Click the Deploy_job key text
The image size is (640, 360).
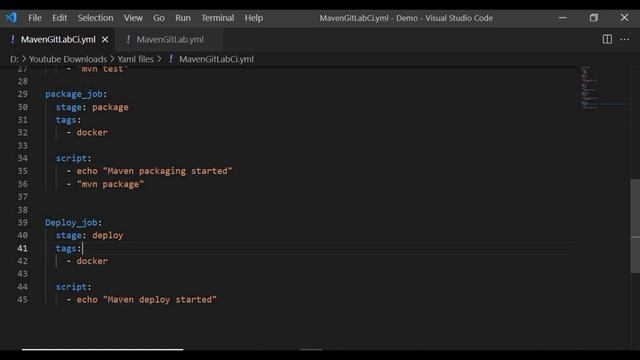pos(71,222)
